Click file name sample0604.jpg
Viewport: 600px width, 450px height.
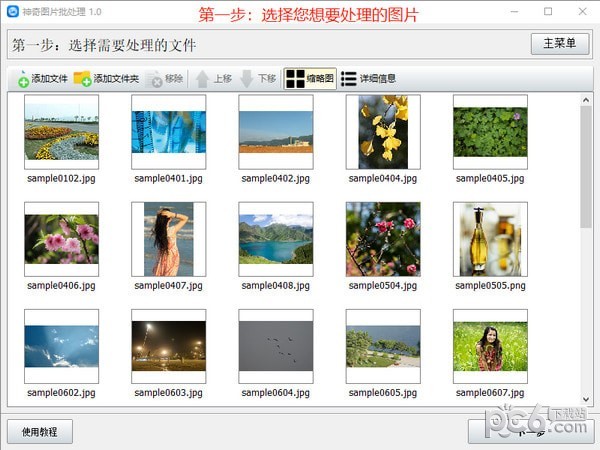coord(276,393)
